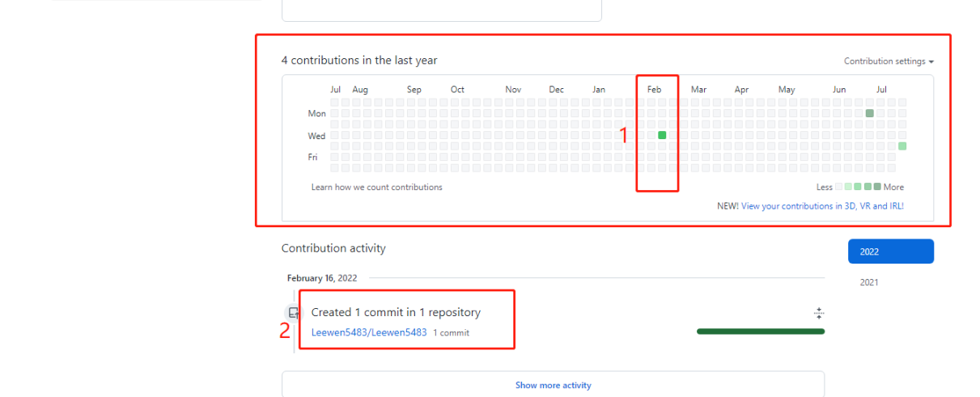Screen dimensions: 980x397
Task: Click the collapse icon right of Created 1 commit
Action: pos(818,313)
